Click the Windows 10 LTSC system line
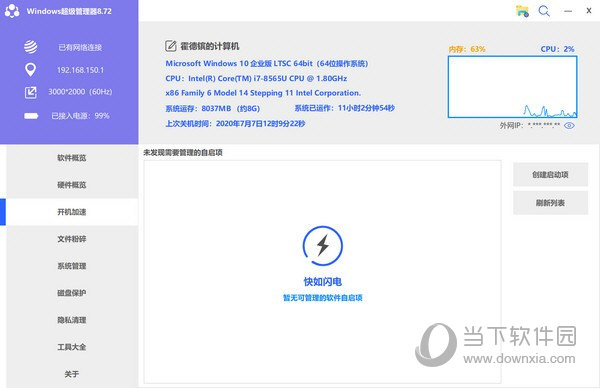Image resolution: width=600 pixels, height=388 pixels. (x=267, y=64)
